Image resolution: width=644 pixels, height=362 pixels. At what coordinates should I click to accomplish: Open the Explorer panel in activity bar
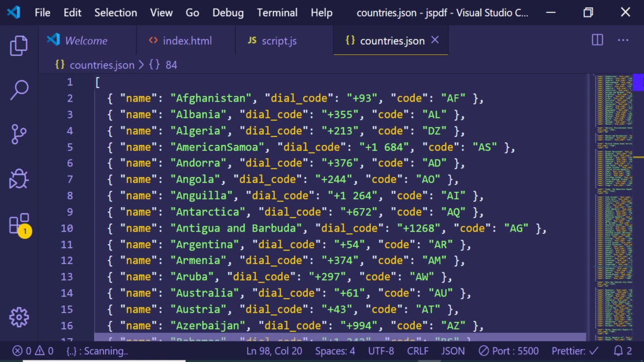(19, 46)
